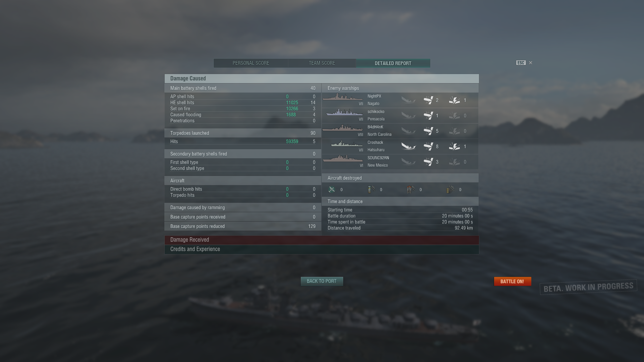The image size is (644, 362).
Task: Click the fighter aircraft destroyed icon
Action: click(x=332, y=189)
